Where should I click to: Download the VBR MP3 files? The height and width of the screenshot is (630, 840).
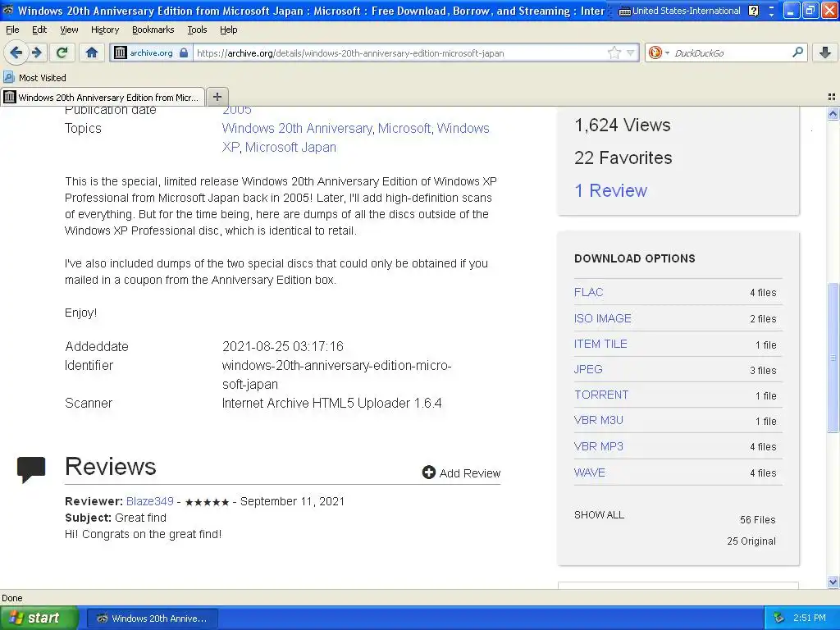tap(598, 446)
